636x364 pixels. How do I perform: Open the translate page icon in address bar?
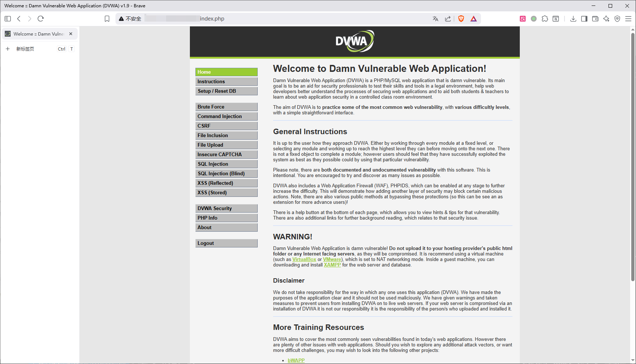(x=435, y=19)
